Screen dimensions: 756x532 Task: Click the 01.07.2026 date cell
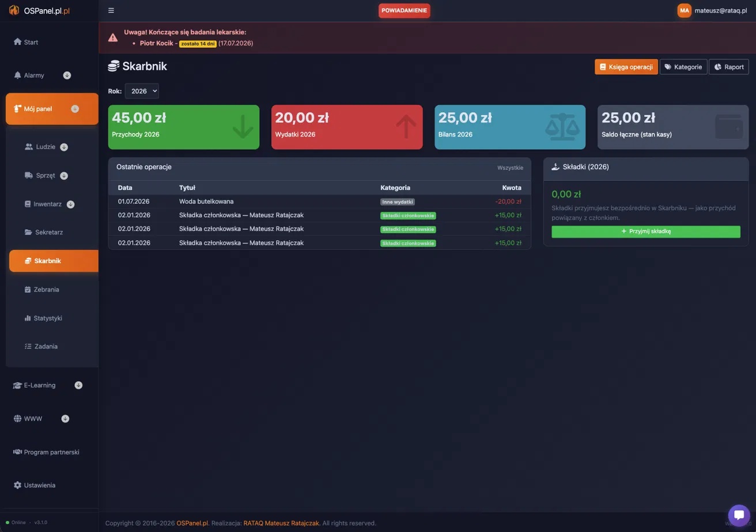134,202
